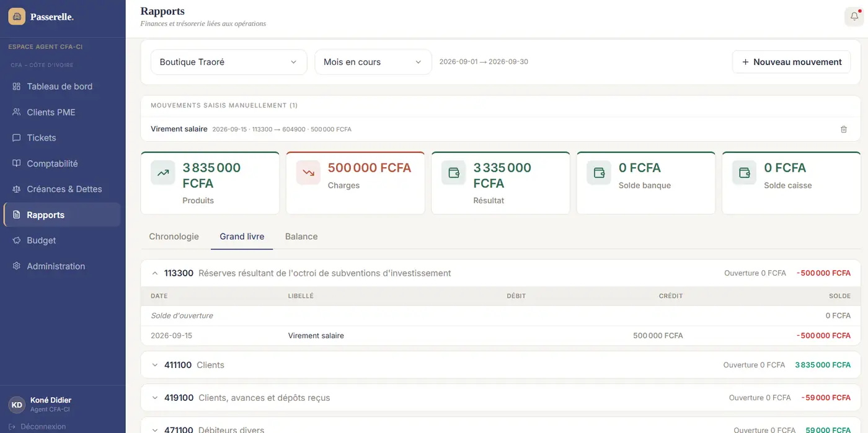Click the Virement salaire ledger row label
Image resolution: width=868 pixels, height=433 pixels.
316,336
